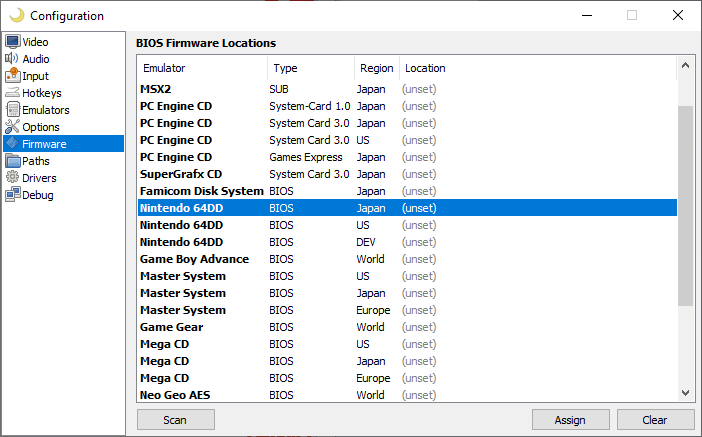Sort by Type column header
The image size is (702, 437).
click(x=311, y=68)
